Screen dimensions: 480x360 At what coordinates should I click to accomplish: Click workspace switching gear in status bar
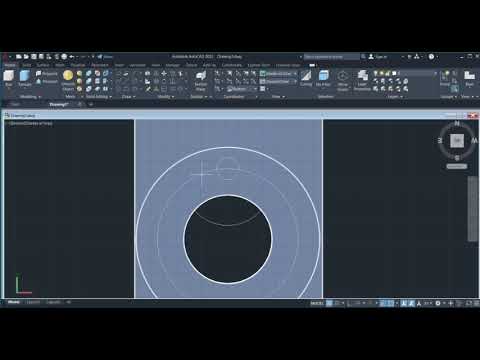[438, 303]
